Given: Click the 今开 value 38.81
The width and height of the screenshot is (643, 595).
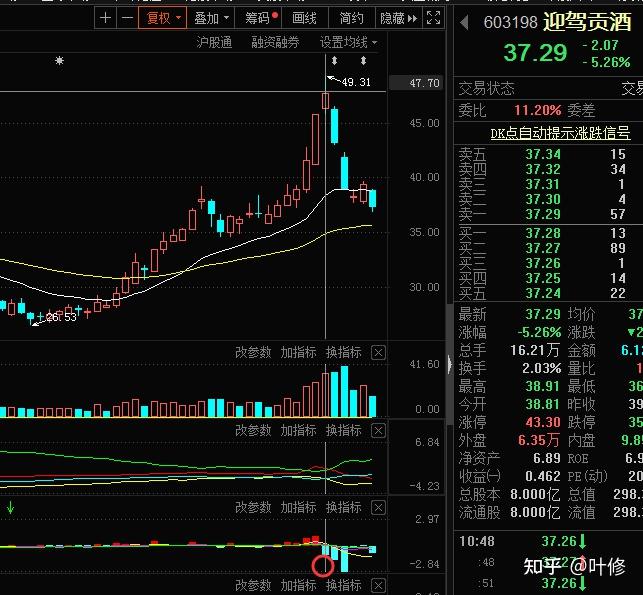Looking at the screenshot, I should [x=543, y=404].
